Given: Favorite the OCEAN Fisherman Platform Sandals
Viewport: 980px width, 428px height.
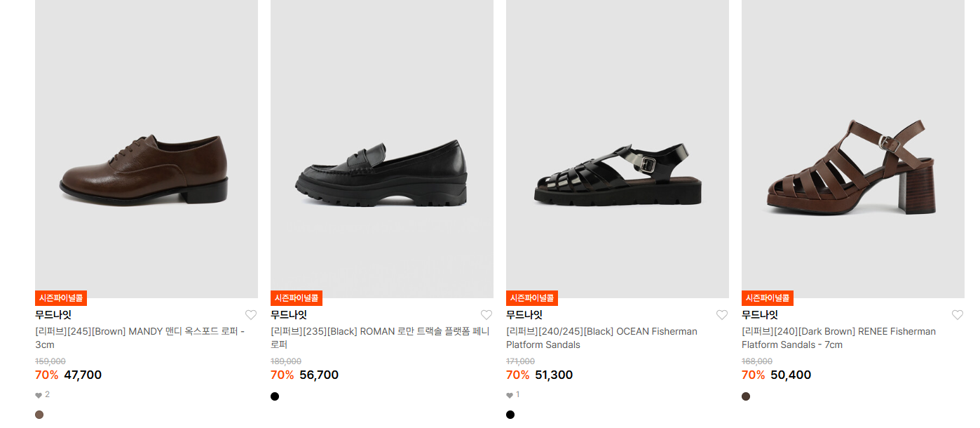Looking at the screenshot, I should coord(722,315).
